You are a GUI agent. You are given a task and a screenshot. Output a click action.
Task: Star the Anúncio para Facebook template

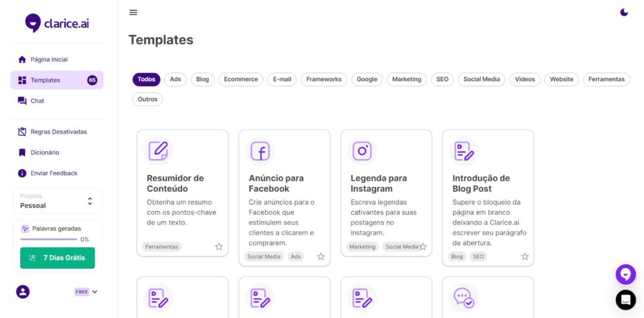point(321,256)
